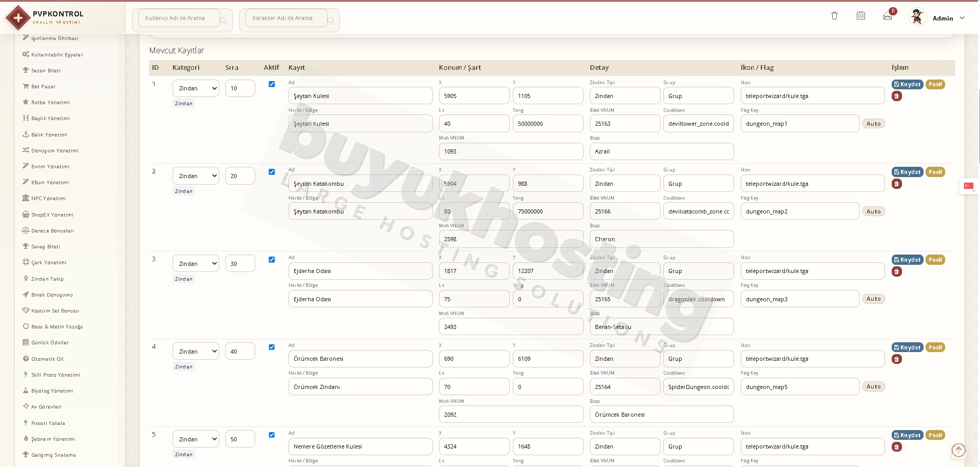This screenshot has height=467, width=980.
Task: Go to ShopEX Yönetimi menu item
Action: click(x=52, y=215)
